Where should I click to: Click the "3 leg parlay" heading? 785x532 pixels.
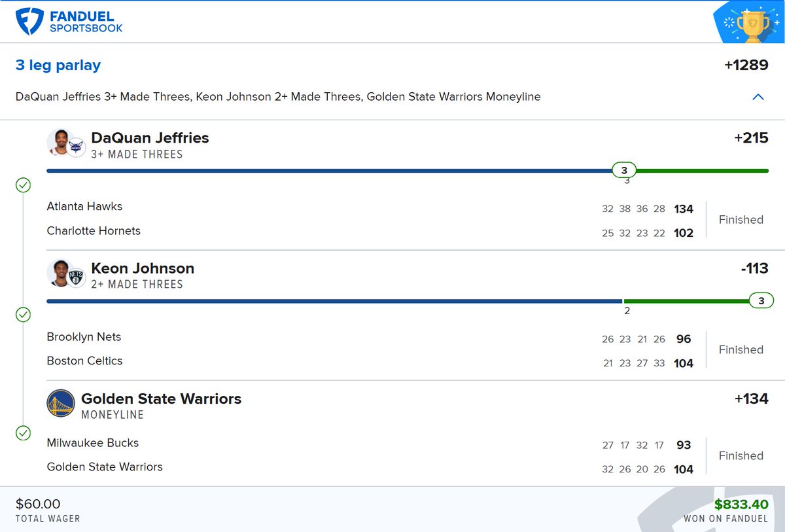click(x=58, y=65)
